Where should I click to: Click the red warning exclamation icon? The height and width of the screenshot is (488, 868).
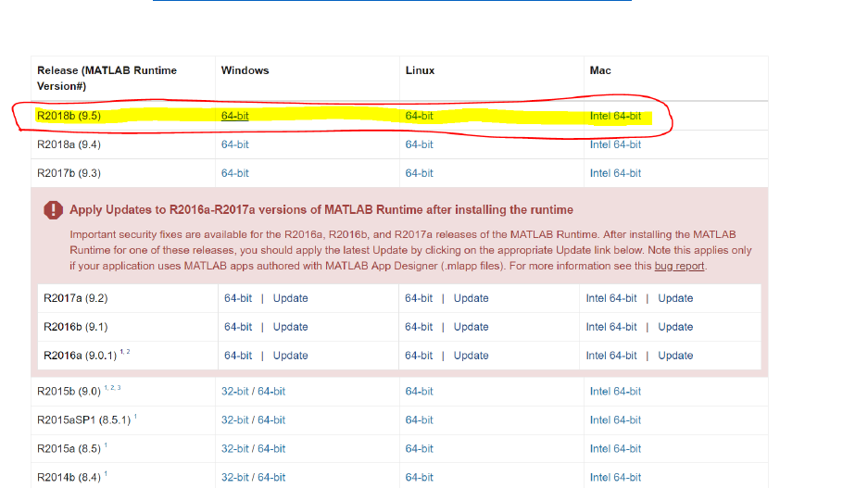53,209
